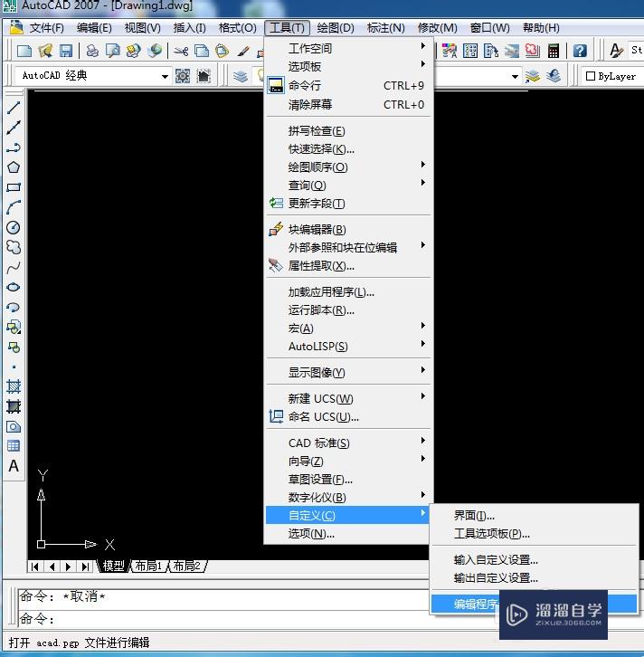Expand the 选项板 submenu

point(348,66)
